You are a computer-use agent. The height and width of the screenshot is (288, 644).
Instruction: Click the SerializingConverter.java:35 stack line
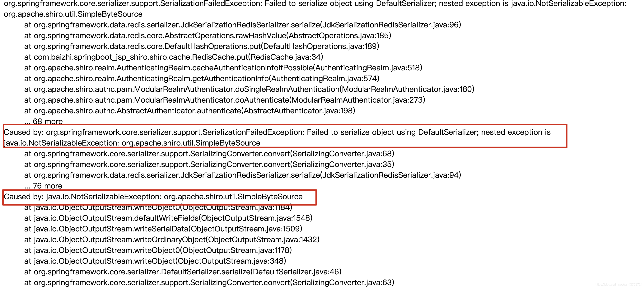tap(209, 164)
